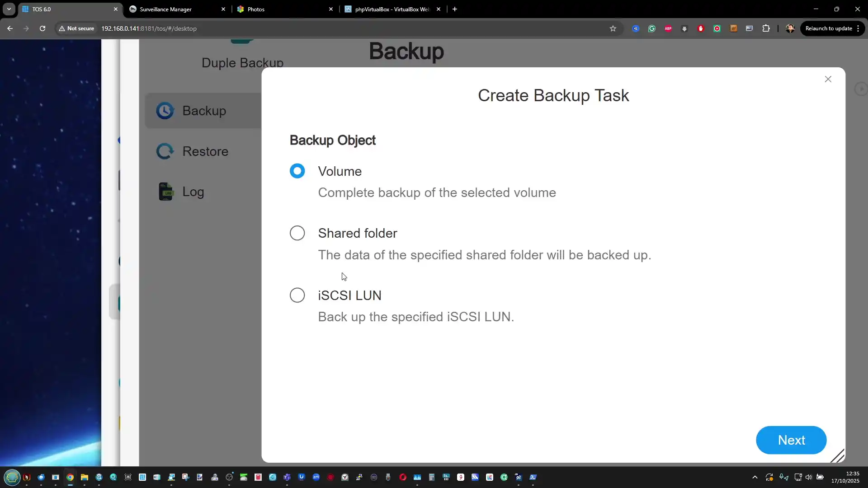Switch to the phpVirtualBox tab
868x488 pixels.
pyautogui.click(x=392, y=9)
